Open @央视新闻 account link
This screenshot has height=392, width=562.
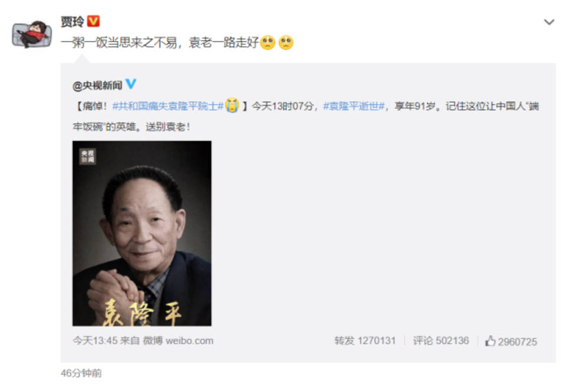tap(97, 85)
